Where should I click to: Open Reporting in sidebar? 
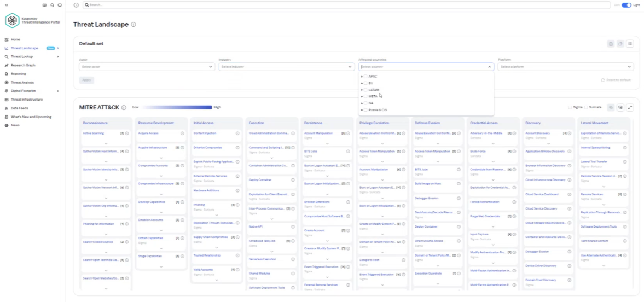click(19, 74)
